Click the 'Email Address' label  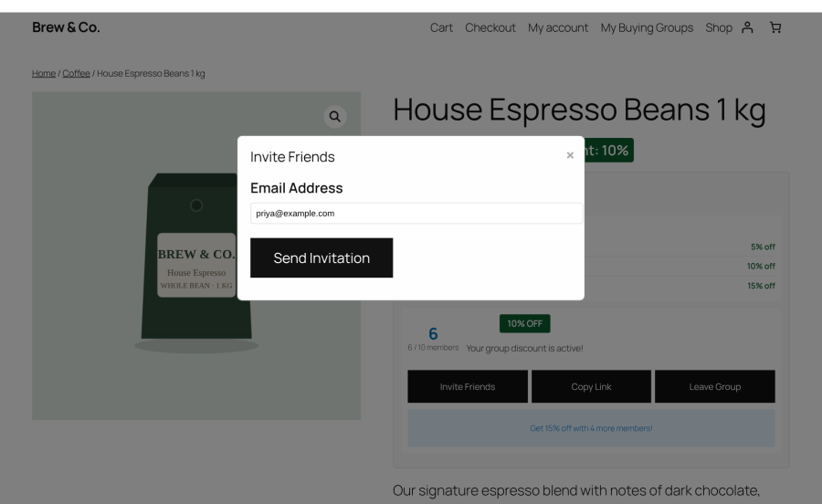point(296,188)
